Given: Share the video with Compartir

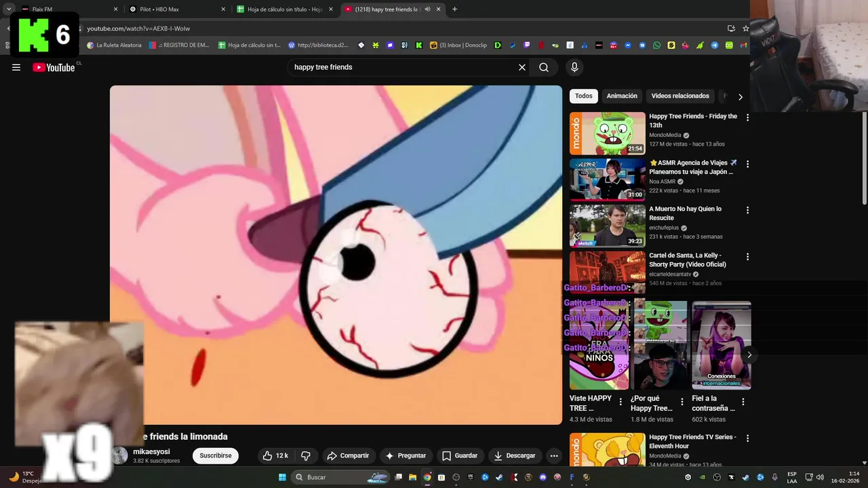Looking at the screenshot, I should tap(348, 455).
